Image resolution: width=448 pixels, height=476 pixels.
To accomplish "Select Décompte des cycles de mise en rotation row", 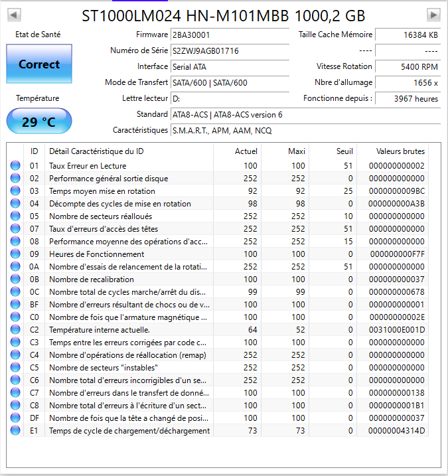I will coord(217,203).
